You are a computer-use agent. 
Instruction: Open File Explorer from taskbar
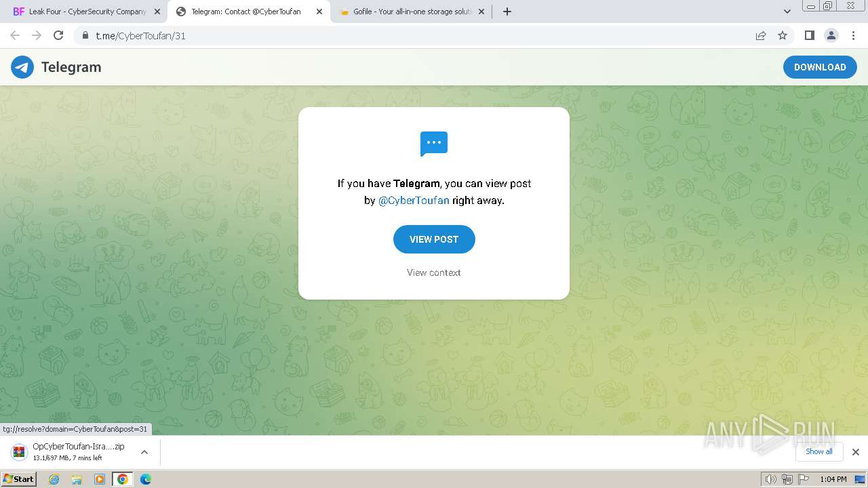(x=77, y=479)
